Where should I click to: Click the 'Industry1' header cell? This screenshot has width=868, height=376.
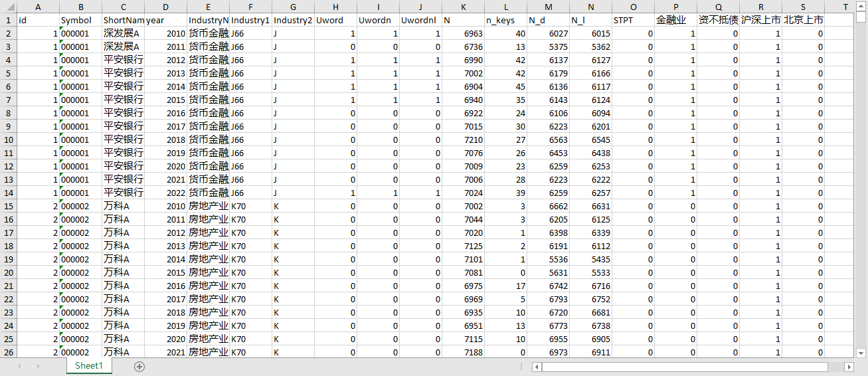(250, 20)
